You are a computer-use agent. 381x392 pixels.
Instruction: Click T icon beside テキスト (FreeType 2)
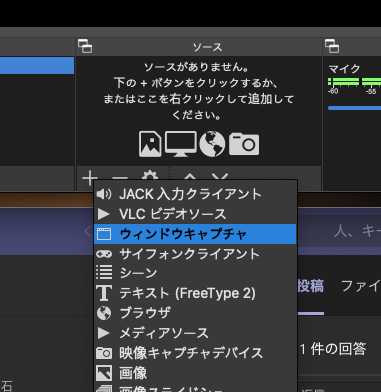(104, 293)
